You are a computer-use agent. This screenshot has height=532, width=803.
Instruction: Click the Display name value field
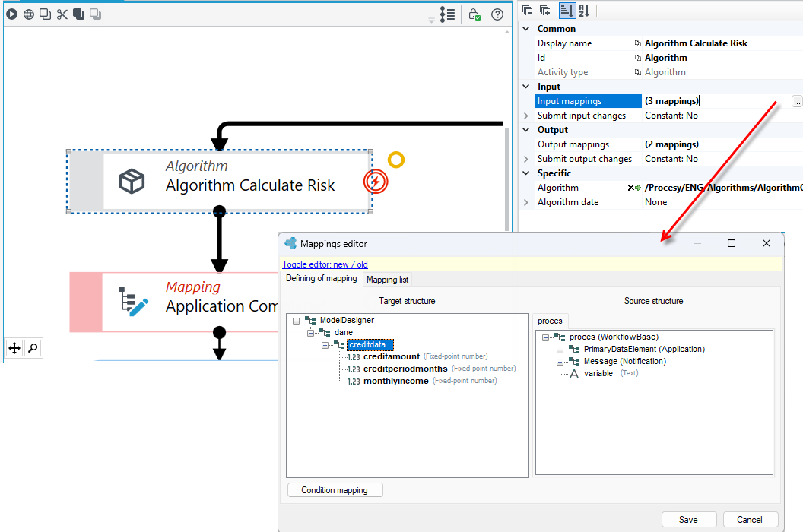[722, 43]
